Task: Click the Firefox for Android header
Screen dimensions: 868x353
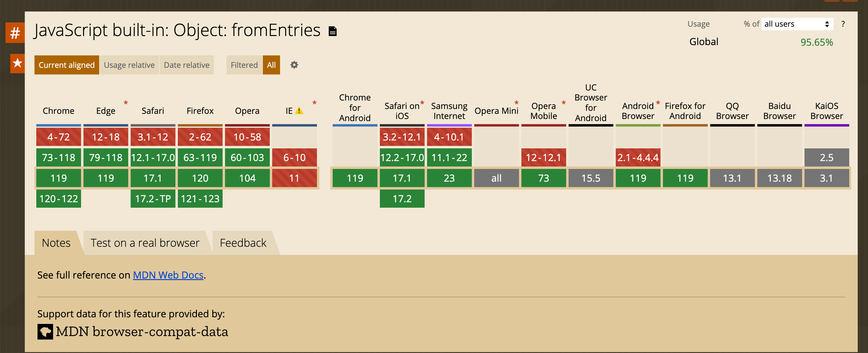Action: coord(685,111)
